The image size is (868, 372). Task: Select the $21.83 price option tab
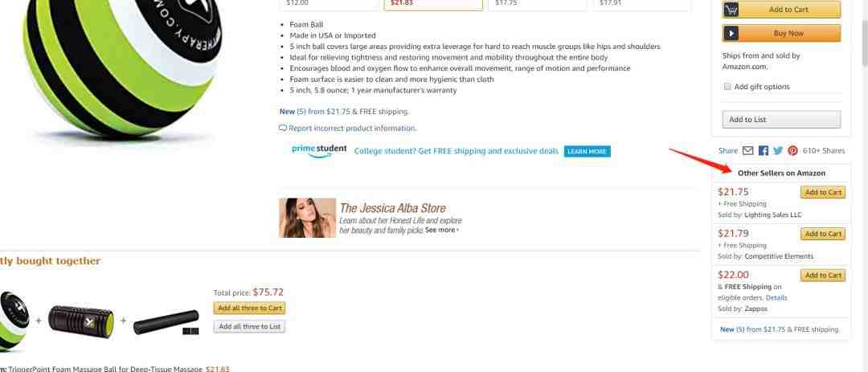[433, 5]
